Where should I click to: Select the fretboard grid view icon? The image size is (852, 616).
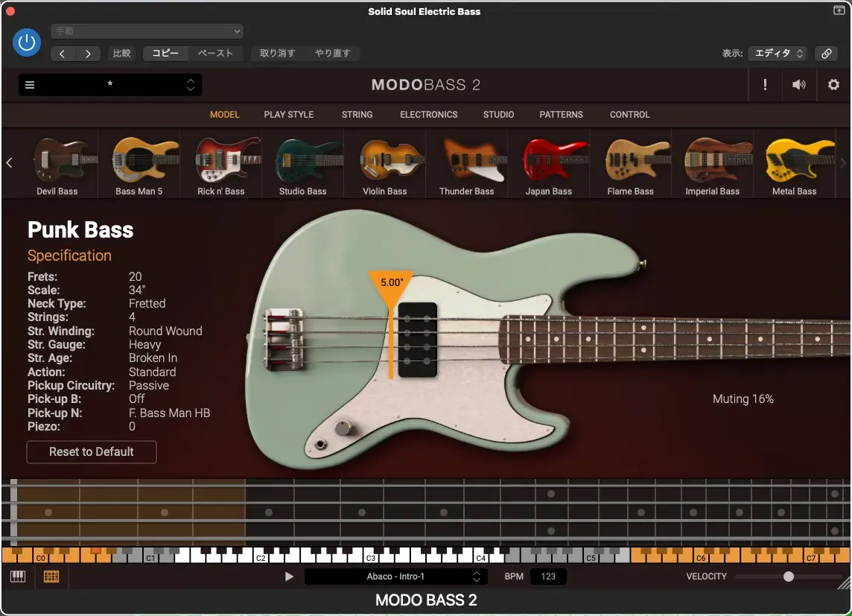[x=51, y=576]
